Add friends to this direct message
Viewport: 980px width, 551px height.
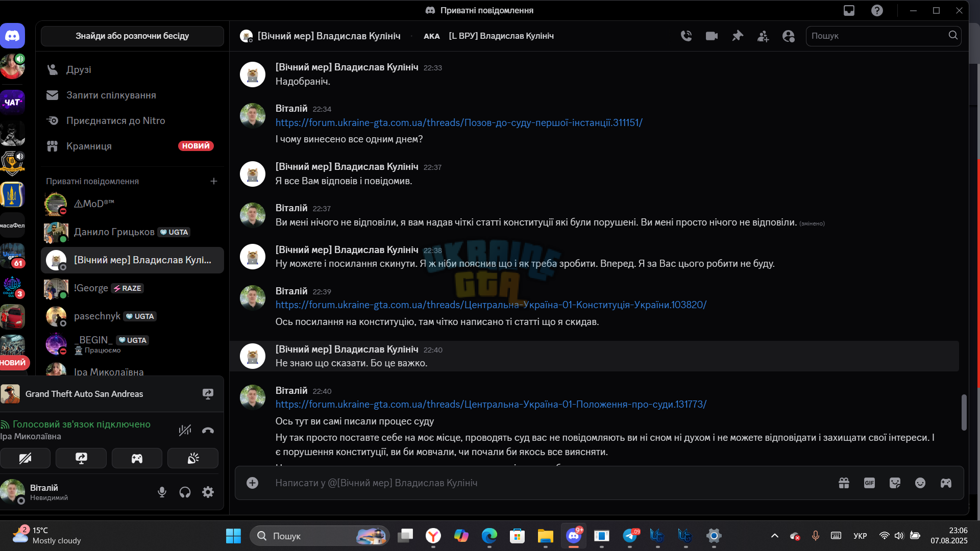(x=763, y=36)
